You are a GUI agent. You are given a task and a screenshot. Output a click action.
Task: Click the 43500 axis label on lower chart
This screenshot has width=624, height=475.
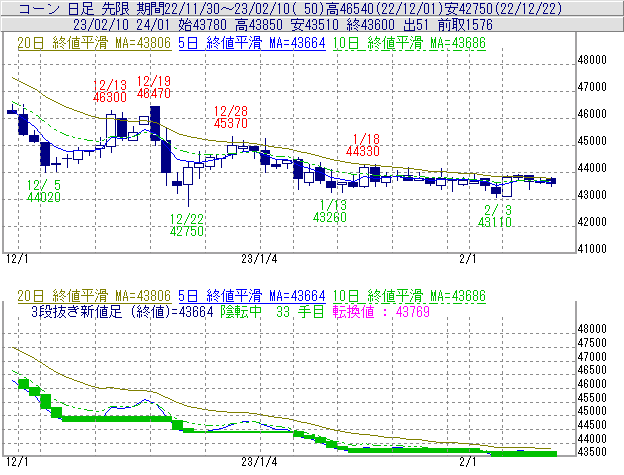(x=592, y=452)
